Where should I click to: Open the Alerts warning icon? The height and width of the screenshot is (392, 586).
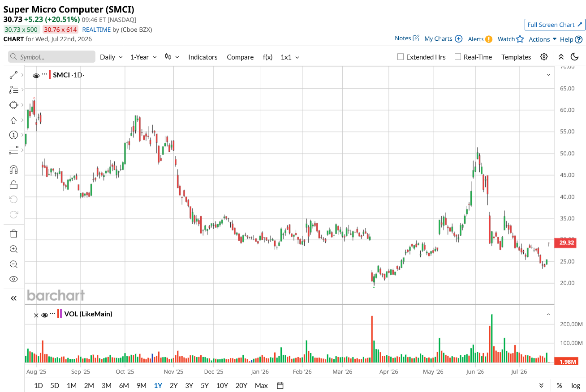pyautogui.click(x=489, y=39)
